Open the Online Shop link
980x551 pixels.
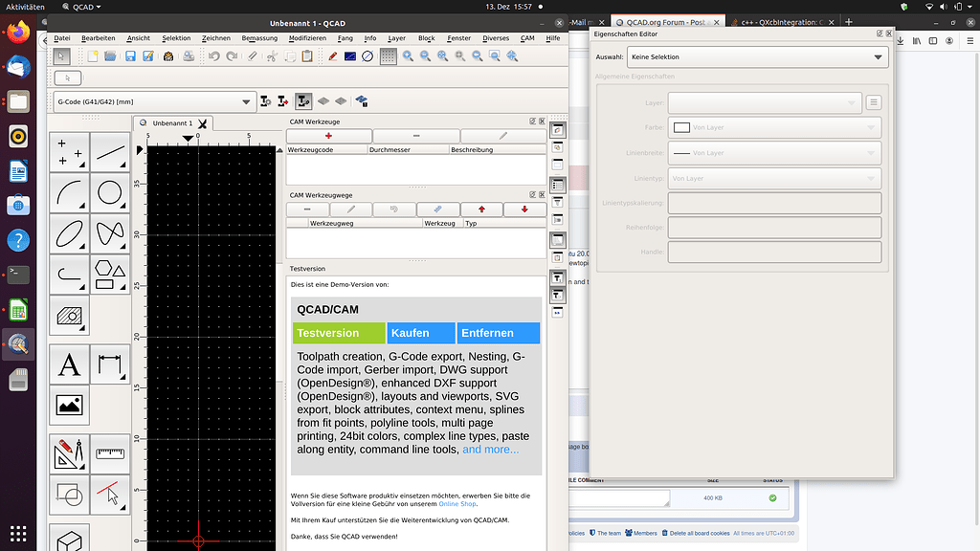[457, 503]
